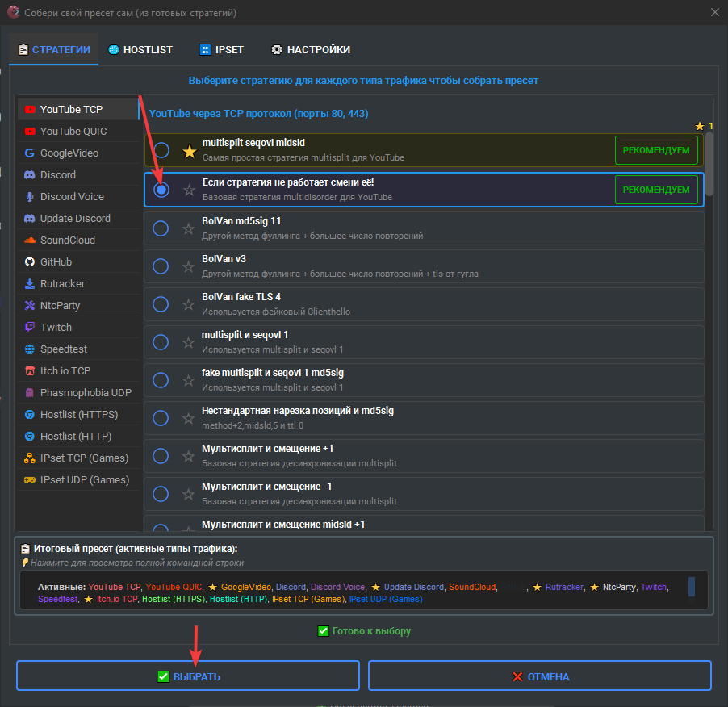Click the Phasmophobia UDP ghost icon

[x=30, y=393]
